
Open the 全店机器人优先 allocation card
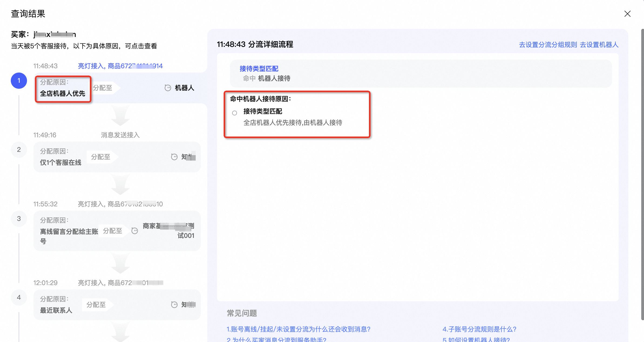click(117, 88)
